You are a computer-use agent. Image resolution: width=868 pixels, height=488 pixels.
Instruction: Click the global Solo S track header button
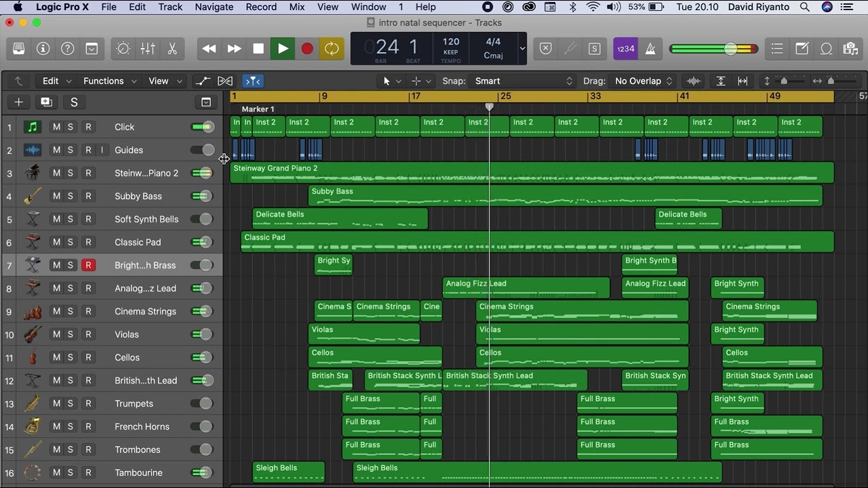tap(74, 102)
